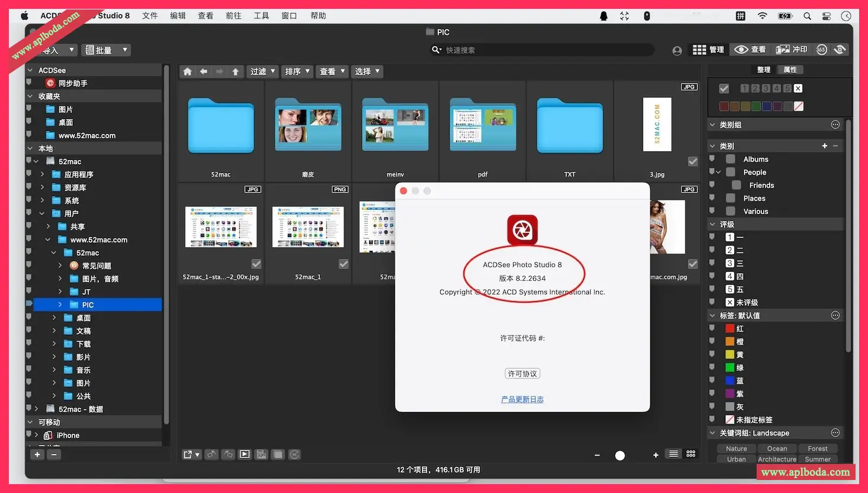868x493 pixels.
Task: Click the rotate-left icon in the bottom toolbar
Action: pos(212,454)
